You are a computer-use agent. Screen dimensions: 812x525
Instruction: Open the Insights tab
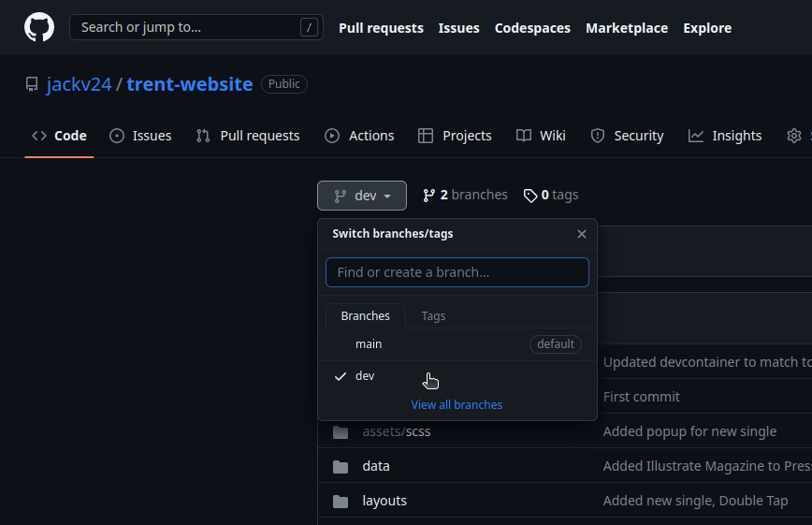pos(725,136)
